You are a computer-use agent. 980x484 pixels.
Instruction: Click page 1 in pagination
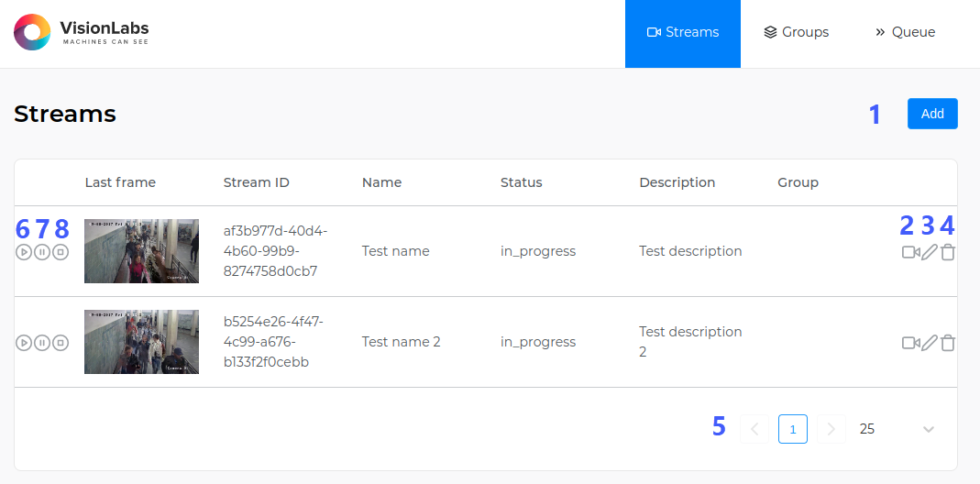(x=793, y=429)
